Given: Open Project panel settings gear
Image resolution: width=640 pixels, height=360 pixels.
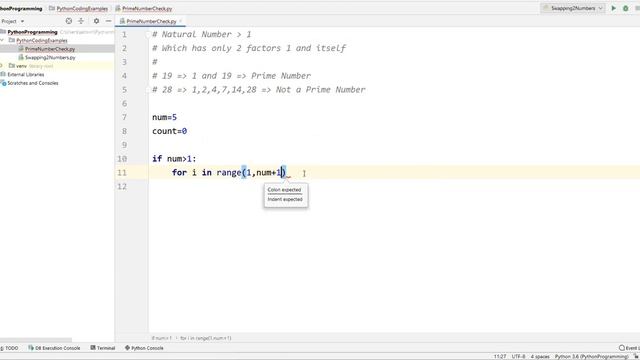Looking at the screenshot, I should tap(96, 21).
